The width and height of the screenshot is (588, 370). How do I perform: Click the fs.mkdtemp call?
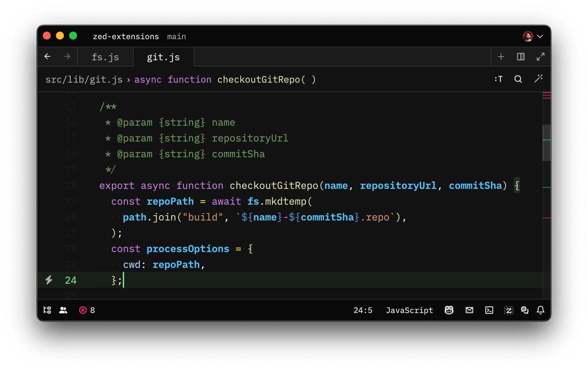point(280,201)
